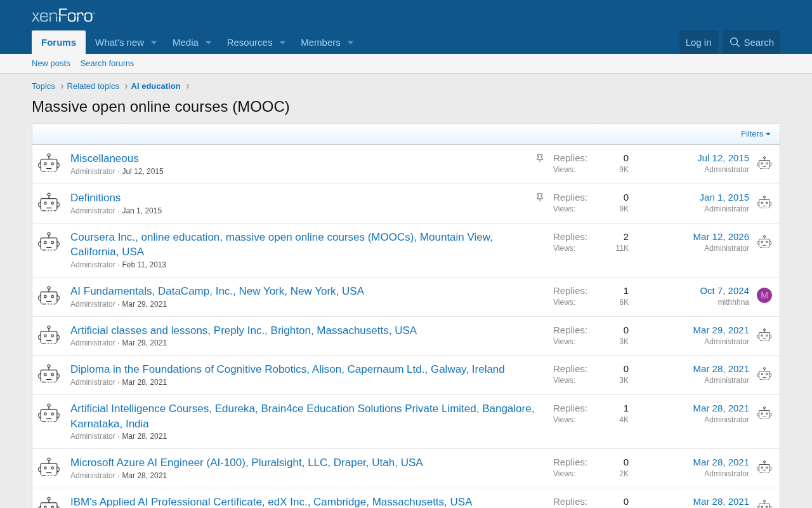Open the New posts link
The width and height of the screenshot is (812, 508).
[x=51, y=63]
